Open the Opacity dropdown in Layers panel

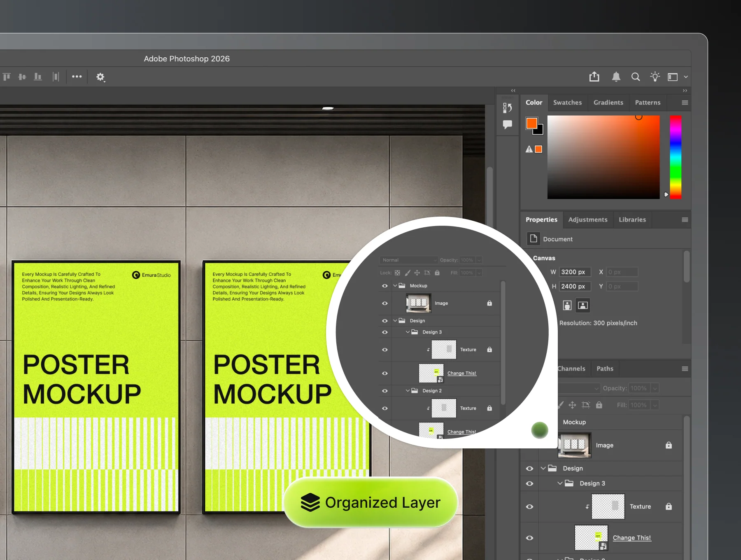(655, 388)
